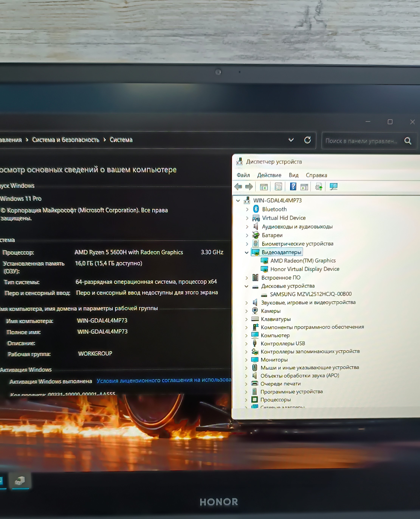
Task: Go to Система и безопасность breadcrumb
Action: click(x=66, y=140)
